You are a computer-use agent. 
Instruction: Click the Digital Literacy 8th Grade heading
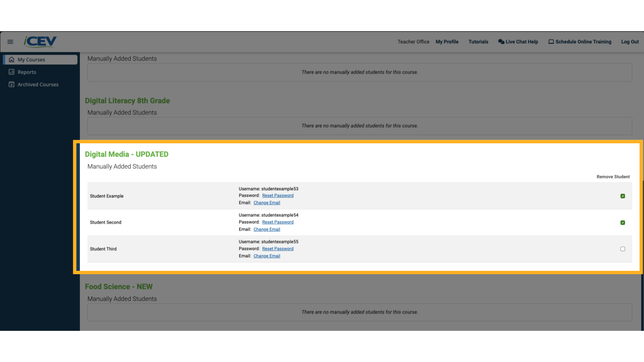tap(127, 101)
